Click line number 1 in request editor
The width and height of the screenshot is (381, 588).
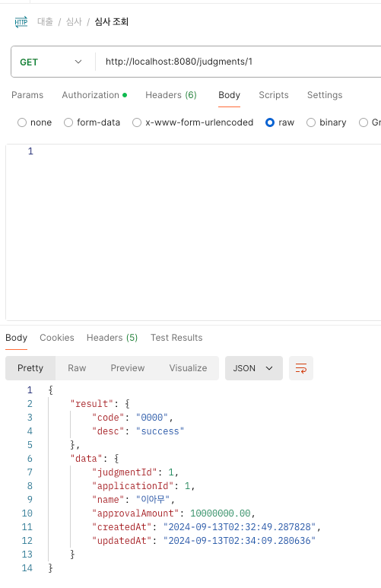tap(30, 151)
